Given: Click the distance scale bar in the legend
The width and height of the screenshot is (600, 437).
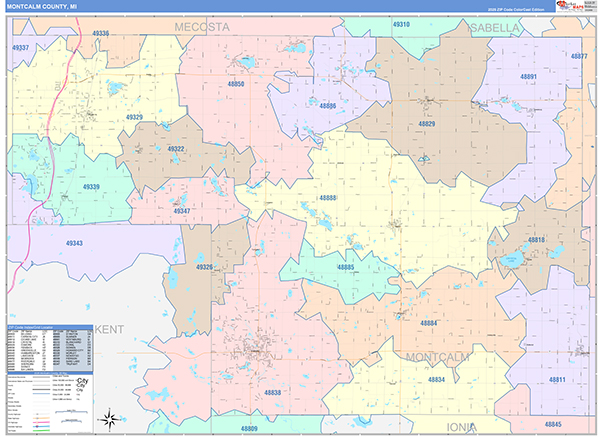Looking at the screenshot, I should [x=71, y=412].
